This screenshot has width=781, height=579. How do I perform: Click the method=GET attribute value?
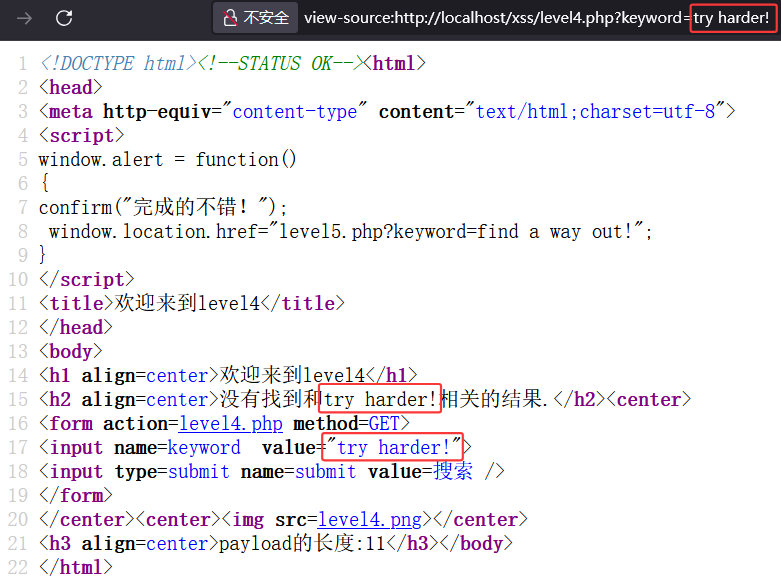pyautogui.click(x=384, y=424)
